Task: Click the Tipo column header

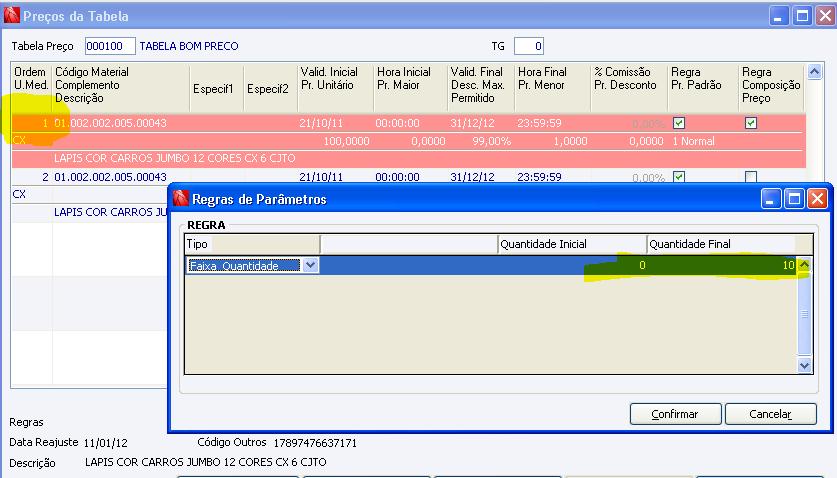Action: 252,244
